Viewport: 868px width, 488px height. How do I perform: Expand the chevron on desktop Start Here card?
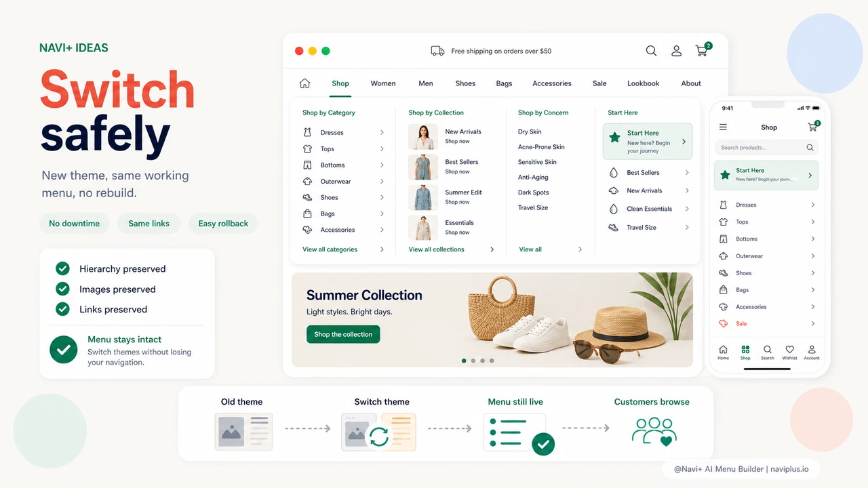[684, 142]
